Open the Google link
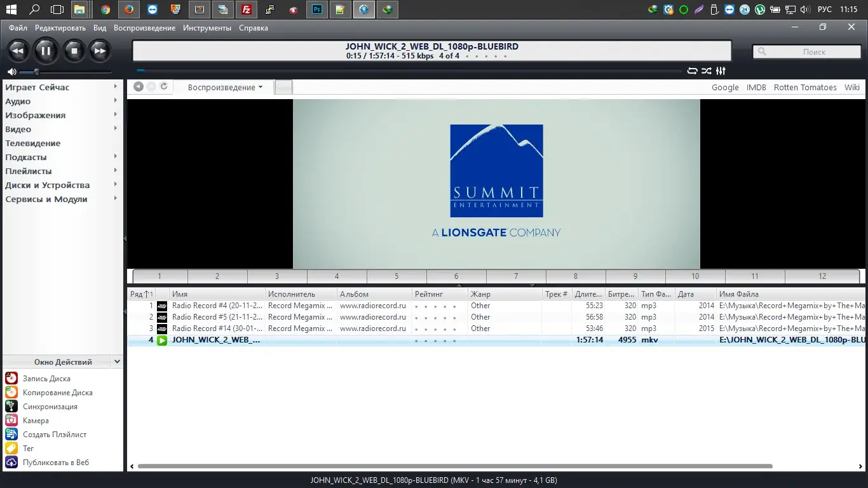This screenshot has width=868, height=488. click(725, 88)
